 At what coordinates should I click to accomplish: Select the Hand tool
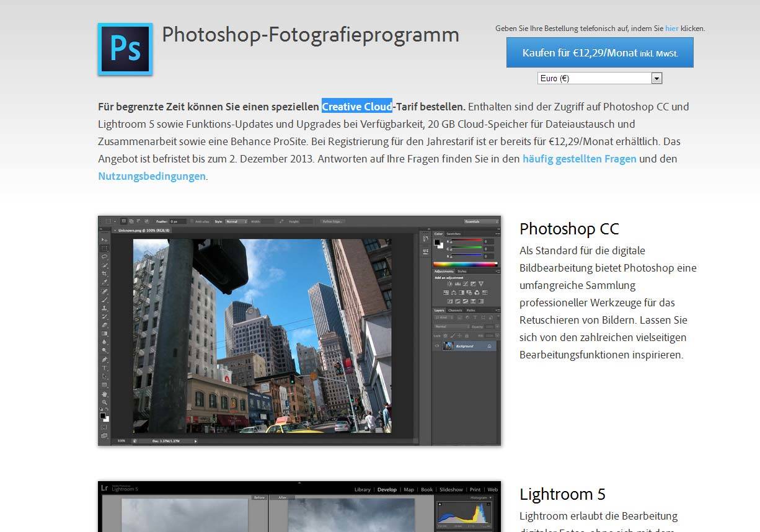[104, 393]
